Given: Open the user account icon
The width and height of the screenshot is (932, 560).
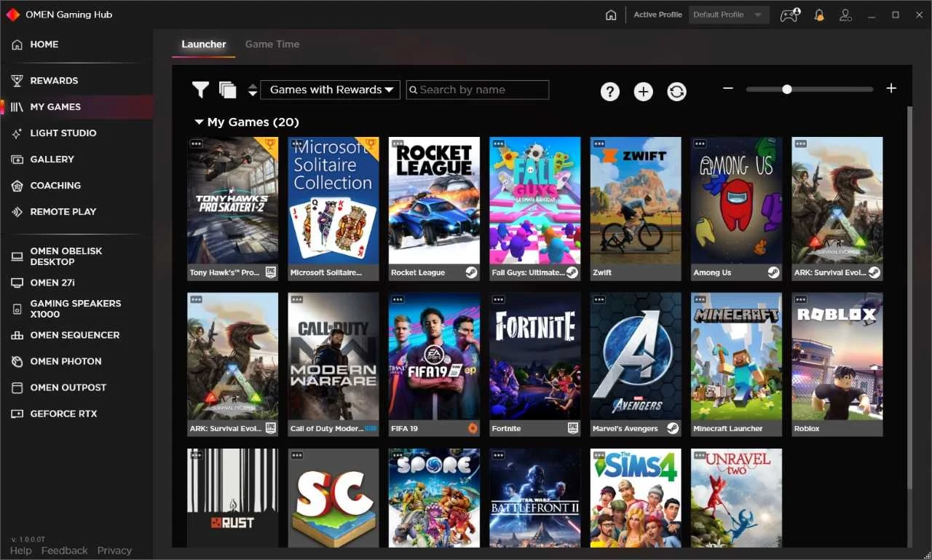Looking at the screenshot, I should 845,15.
